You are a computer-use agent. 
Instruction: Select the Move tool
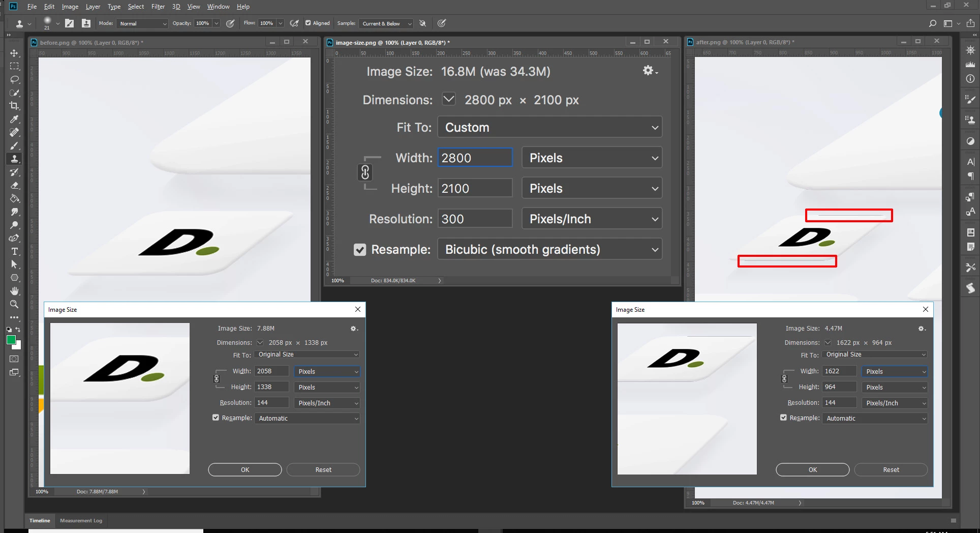[x=14, y=53]
